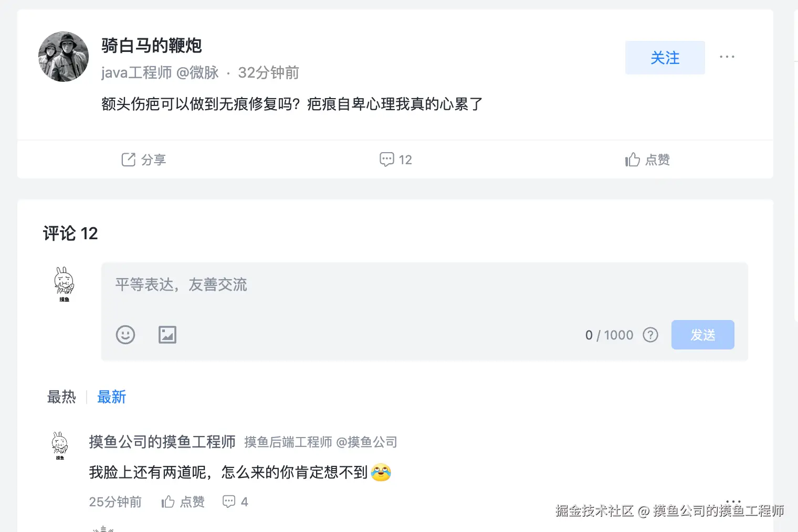Screen dimensions: 798x532
Task: Click the share icon under the post
Action: click(129, 159)
